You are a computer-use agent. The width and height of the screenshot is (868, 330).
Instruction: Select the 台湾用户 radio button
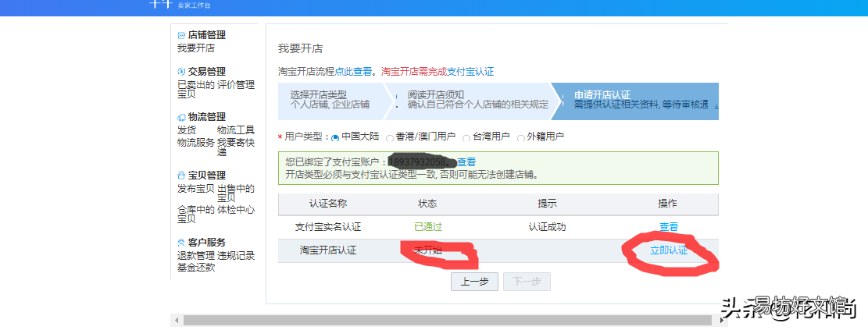coord(466,138)
